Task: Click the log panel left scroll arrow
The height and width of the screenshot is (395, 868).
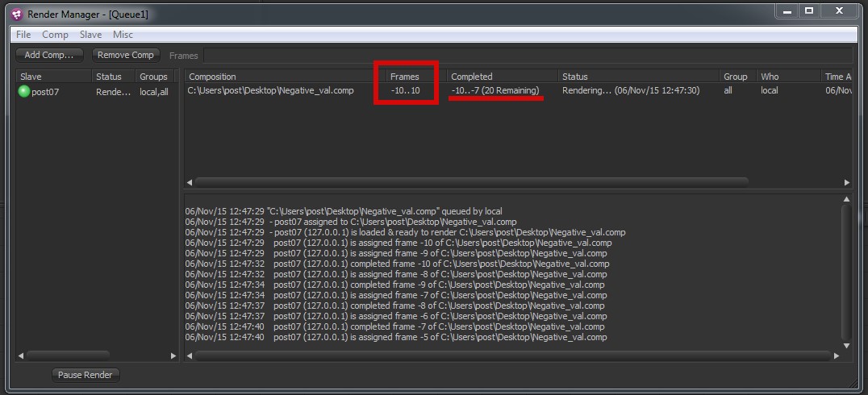Action: click(x=190, y=355)
